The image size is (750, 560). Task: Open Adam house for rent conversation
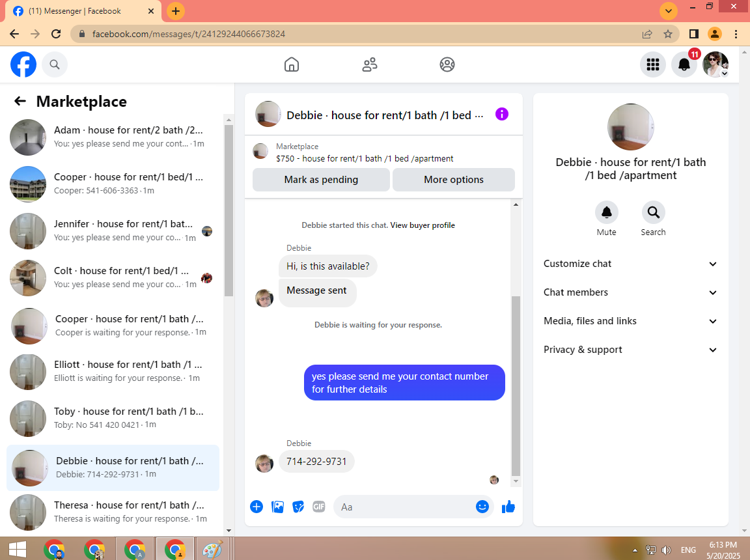113,137
